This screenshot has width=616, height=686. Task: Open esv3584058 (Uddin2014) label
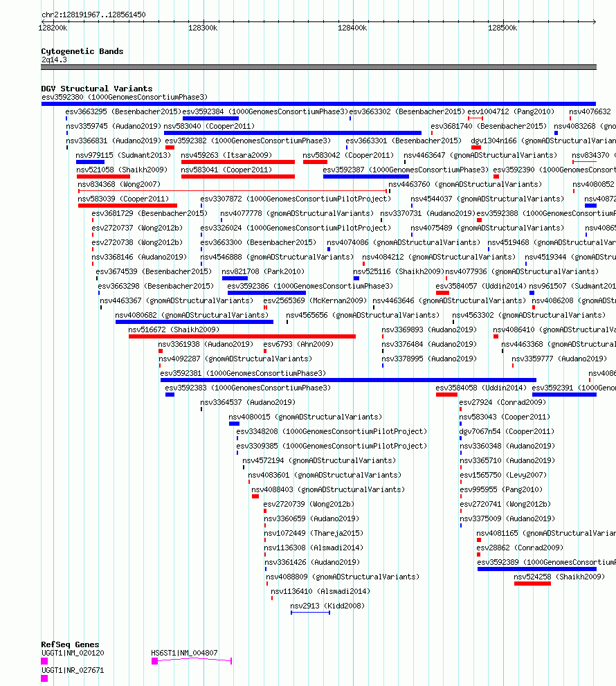pos(481,388)
